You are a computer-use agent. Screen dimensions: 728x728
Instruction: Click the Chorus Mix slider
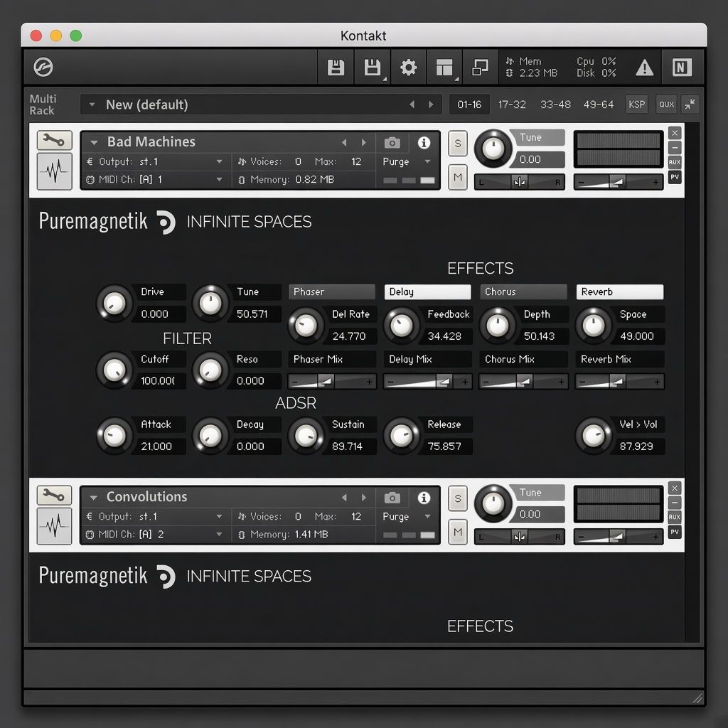tap(523, 382)
